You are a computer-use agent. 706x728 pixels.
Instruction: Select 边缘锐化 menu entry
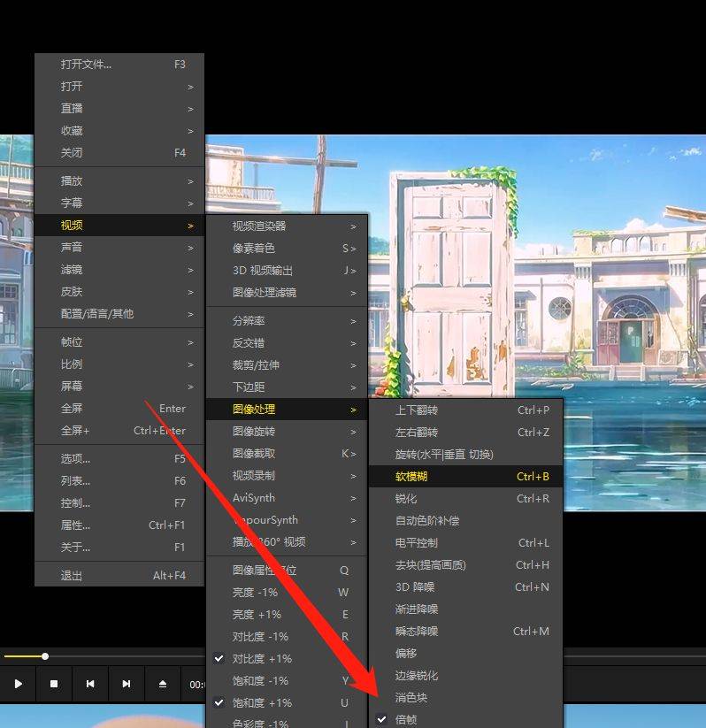tap(466, 676)
